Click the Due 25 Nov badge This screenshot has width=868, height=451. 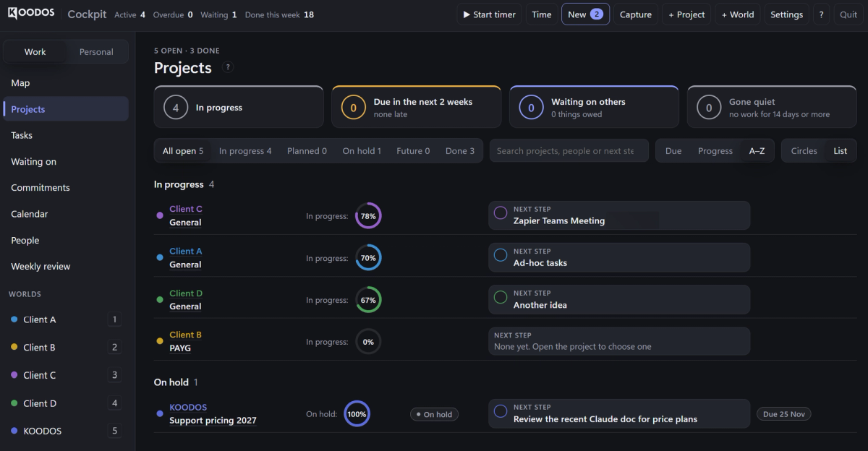click(x=784, y=414)
